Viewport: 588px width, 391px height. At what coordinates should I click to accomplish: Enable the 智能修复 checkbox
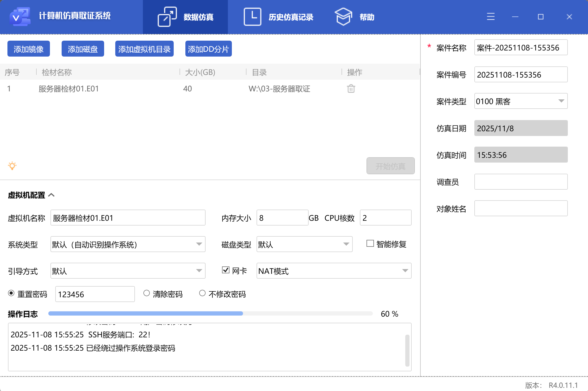pyautogui.click(x=370, y=244)
